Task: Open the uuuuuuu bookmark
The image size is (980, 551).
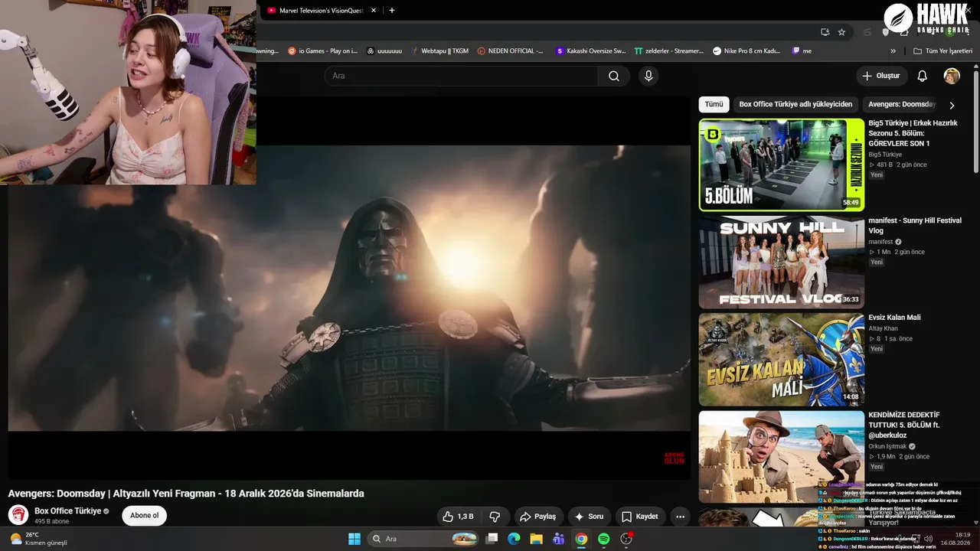Action: [x=384, y=51]
